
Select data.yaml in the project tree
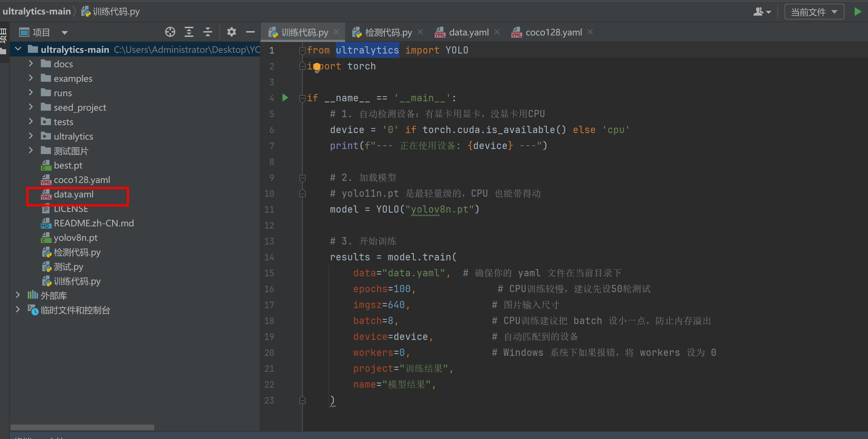coord(74,195)
